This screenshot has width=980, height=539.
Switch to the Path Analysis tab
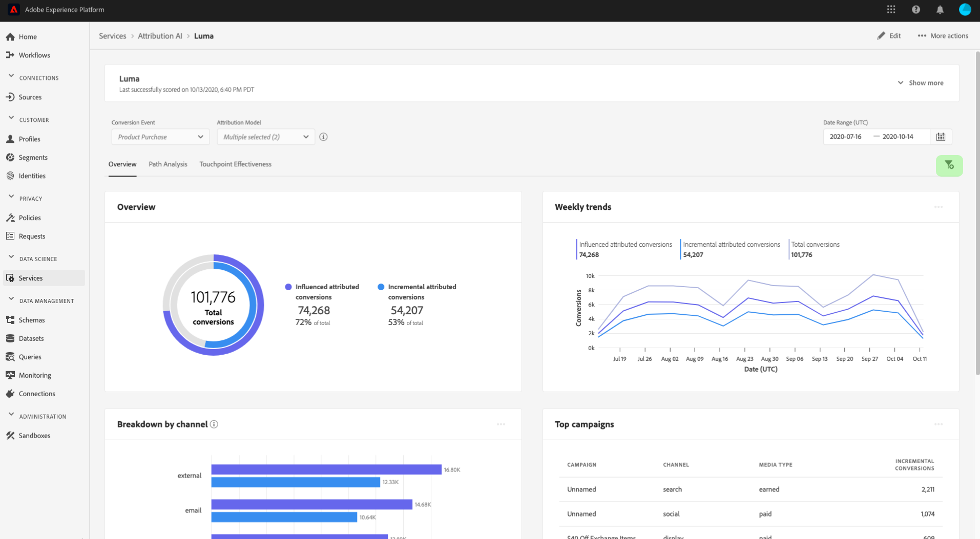coord(168,164)
